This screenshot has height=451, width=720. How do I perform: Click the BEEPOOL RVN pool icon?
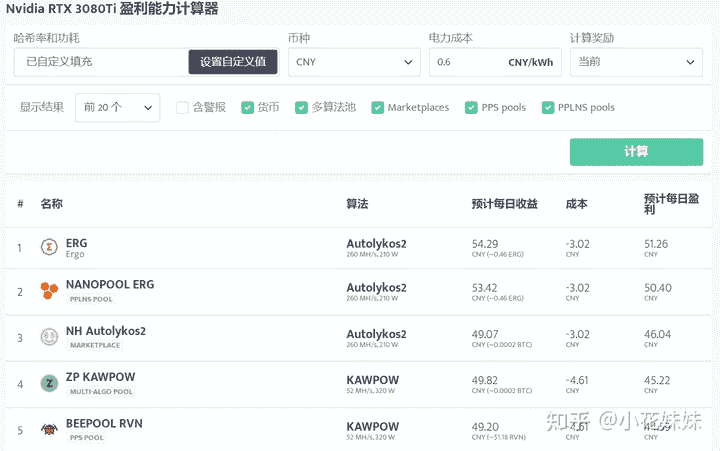tap(49, 429)
